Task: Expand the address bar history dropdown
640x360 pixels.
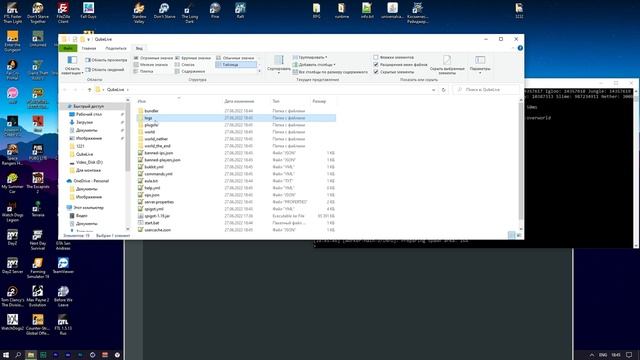Action: click(x=433, y=89)
